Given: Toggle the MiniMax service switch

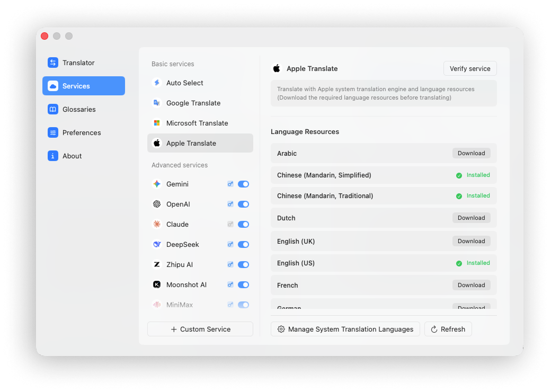Looking at the screenshot, I should pos(243,305).
